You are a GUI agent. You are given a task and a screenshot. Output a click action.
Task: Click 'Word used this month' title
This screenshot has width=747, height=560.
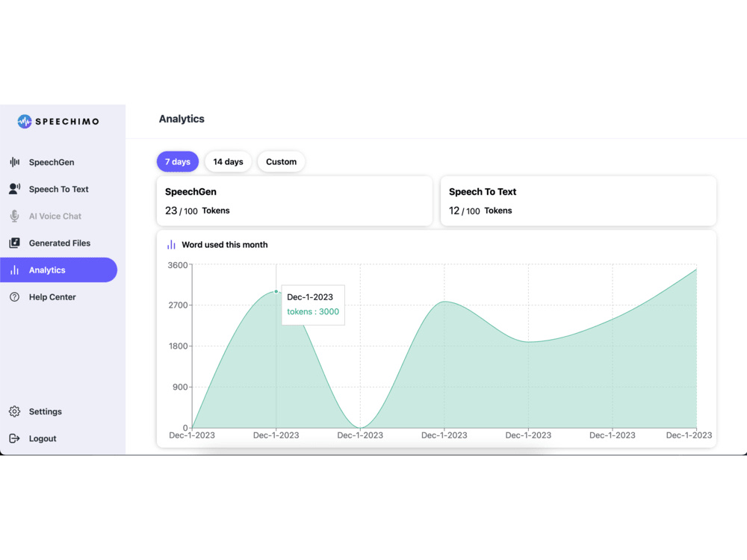point(225,245)
